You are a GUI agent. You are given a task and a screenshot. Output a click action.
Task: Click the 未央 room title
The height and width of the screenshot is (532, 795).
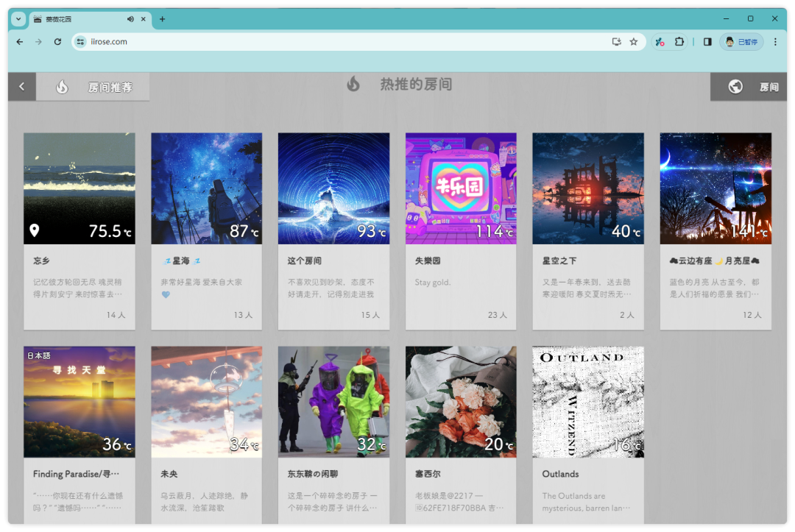pyautogui.click(x=169, y=474)
